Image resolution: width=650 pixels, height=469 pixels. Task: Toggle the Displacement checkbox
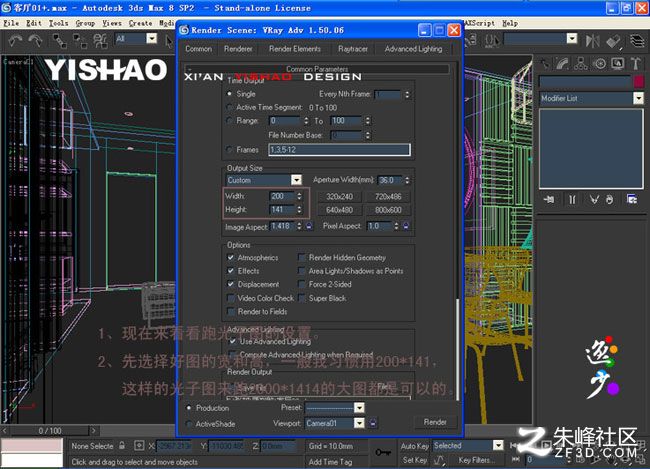tap(231, 284)
